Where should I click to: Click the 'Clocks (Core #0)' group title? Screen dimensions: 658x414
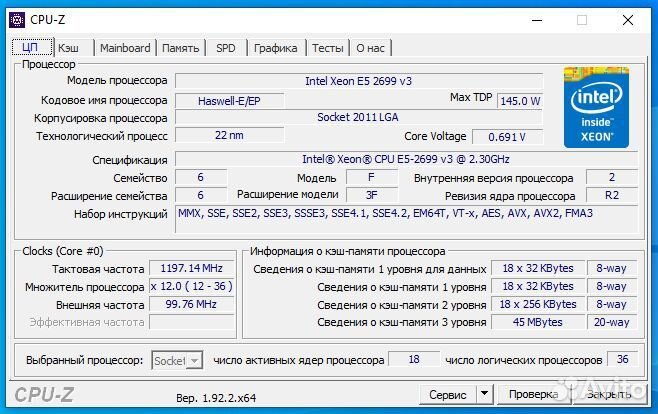63,251
